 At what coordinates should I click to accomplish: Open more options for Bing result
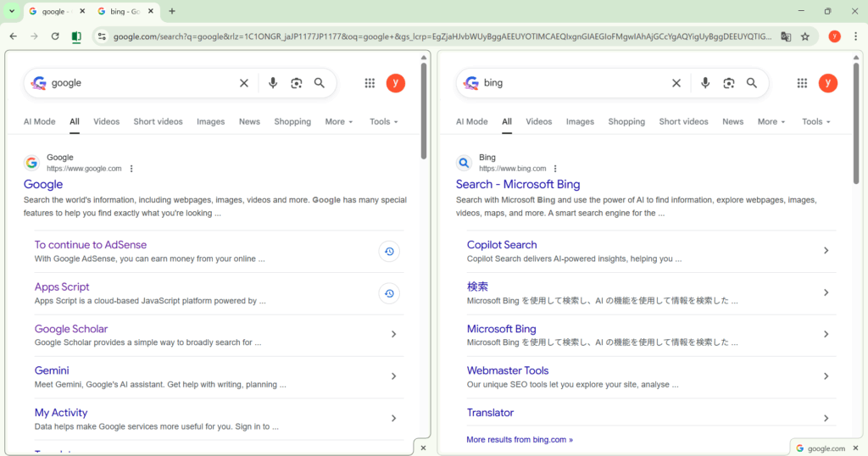pyautogui.click(x=554, y=169)
